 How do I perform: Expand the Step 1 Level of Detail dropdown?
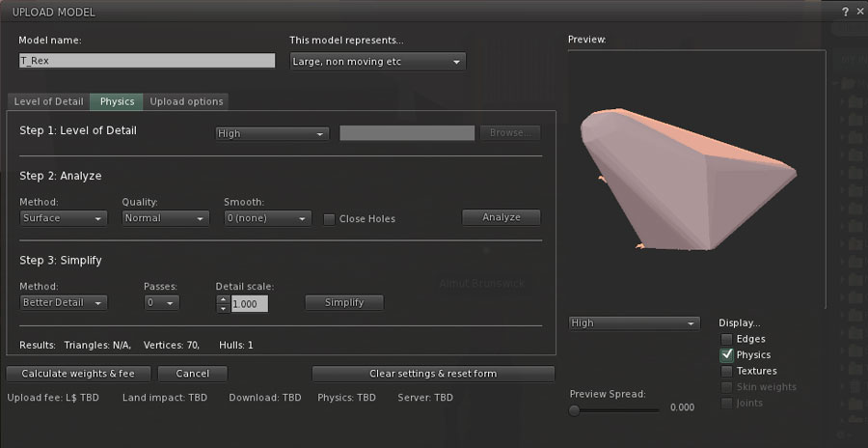[272, 133]
